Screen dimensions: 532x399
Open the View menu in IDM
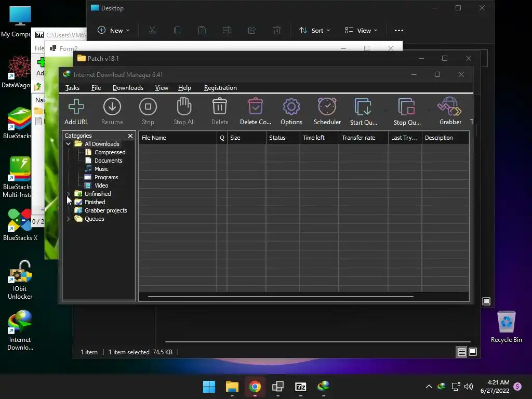coord(162,88)
